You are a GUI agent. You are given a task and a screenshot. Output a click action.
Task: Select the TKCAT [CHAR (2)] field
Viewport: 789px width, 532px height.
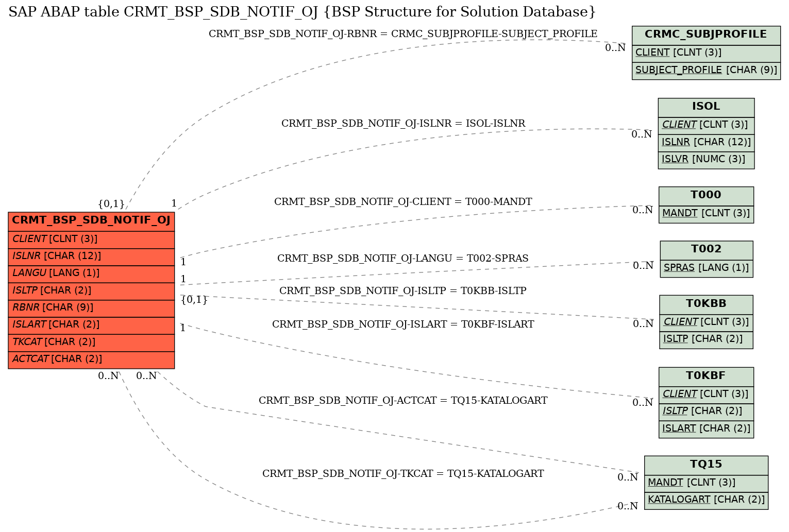click(x=91, y=342)
